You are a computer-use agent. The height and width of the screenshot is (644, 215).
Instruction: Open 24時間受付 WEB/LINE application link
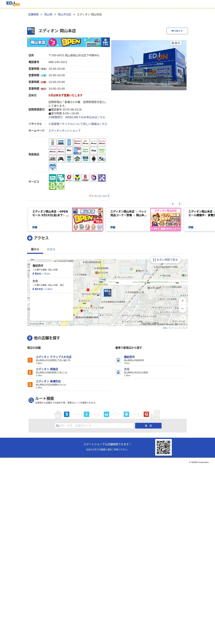(77, 117)
